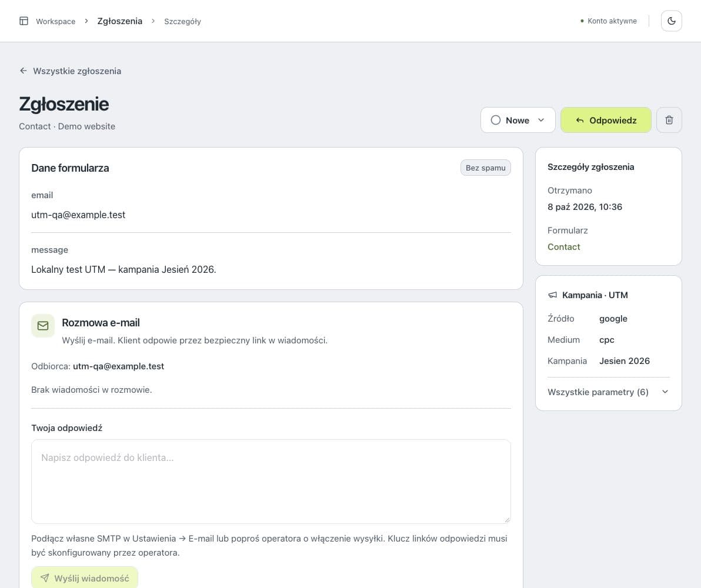
Task: Expand Wszystkie parametry (6) section
Action: 608,392
